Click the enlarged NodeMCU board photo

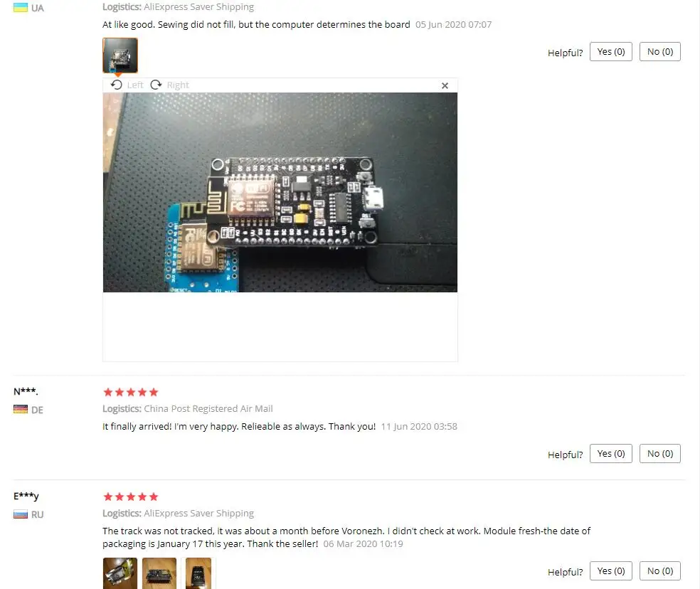click(x=280, y=193)
